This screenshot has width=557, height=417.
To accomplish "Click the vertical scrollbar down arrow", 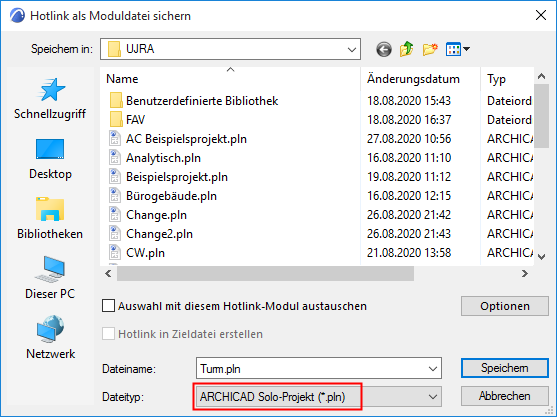I will click(541, 257).
